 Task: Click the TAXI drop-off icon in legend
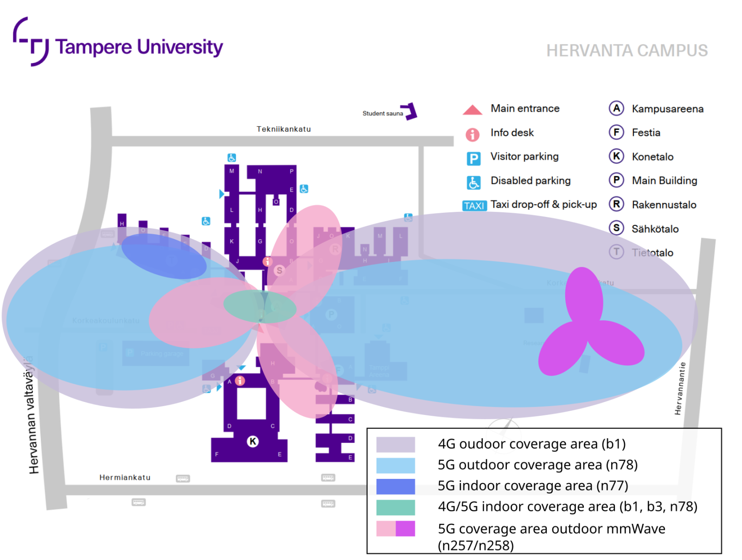474,205
